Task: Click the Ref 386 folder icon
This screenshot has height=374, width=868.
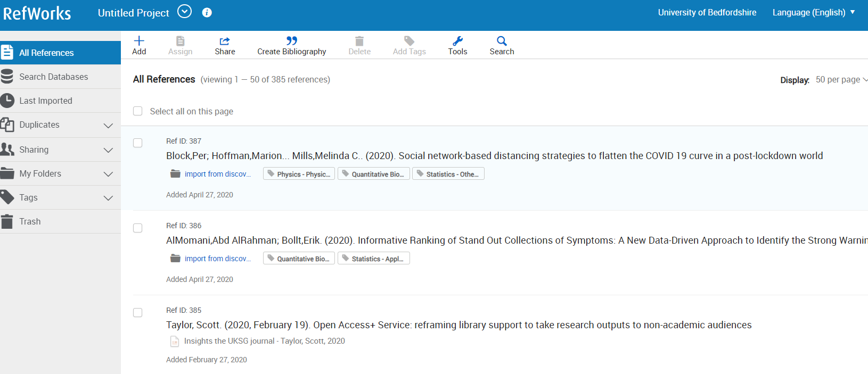Action: [175, 259]
